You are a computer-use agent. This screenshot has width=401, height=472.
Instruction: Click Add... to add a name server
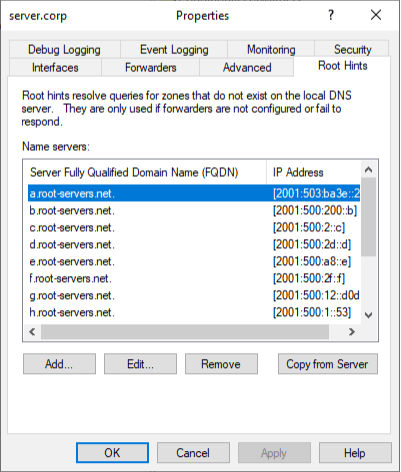[x=59, y=364]
